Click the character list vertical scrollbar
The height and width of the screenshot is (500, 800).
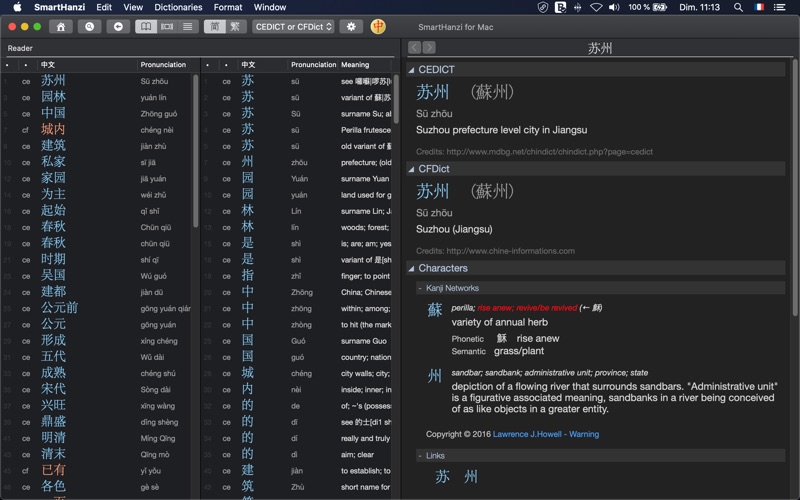(x=396, y=99)
